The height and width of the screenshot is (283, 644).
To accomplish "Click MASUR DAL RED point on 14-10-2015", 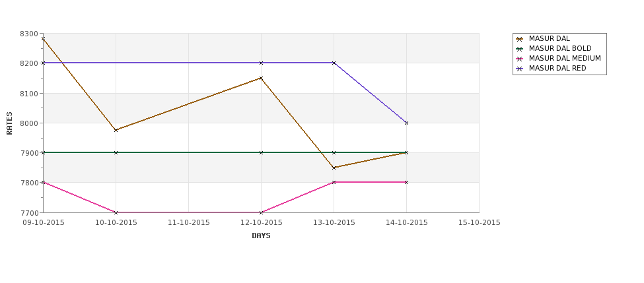I will pos(407,123).
